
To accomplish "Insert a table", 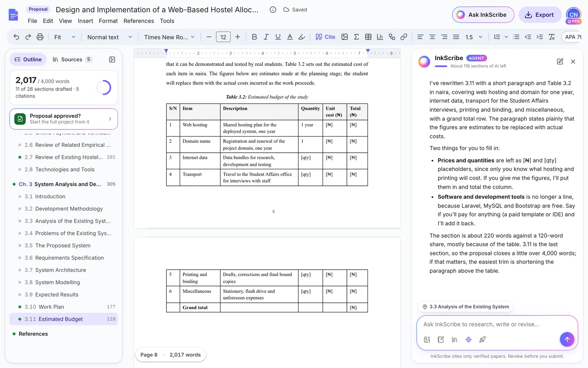I will [368, 37].
